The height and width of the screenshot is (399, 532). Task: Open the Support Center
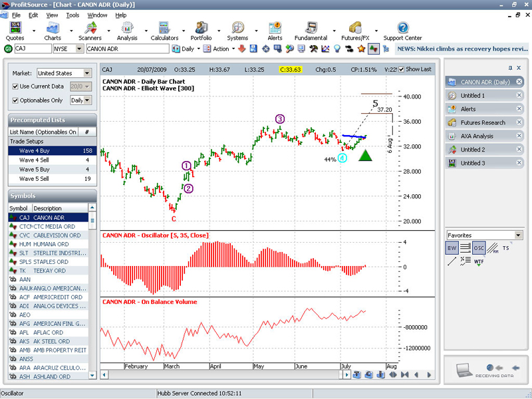(403, 31)
